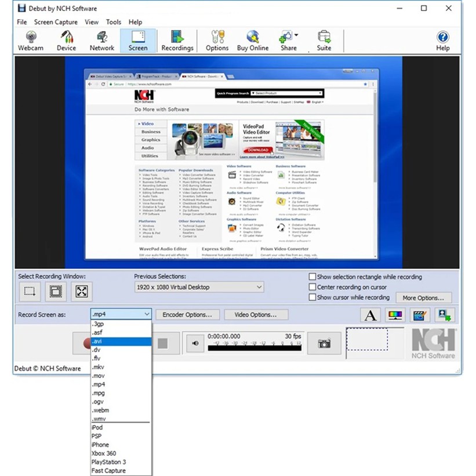Enable Show selection rectangle while recording
Image resolution: width=476 pixels, height=476 pixels.
pos(313,277)
